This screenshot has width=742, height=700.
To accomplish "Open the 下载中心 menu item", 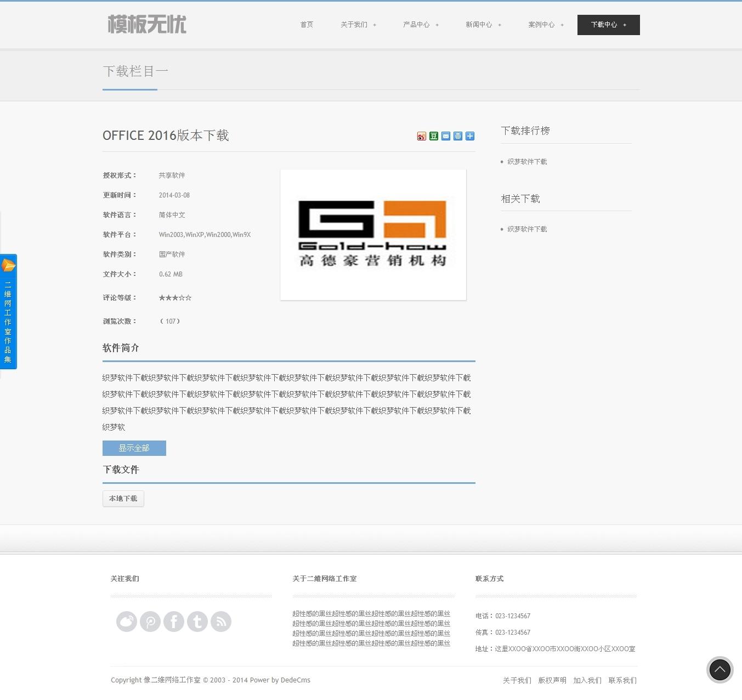I will 608,25.
